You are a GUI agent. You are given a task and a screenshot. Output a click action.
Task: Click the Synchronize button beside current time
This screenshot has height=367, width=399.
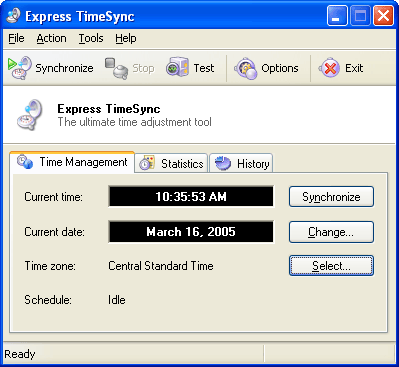[x=331, y=197]
